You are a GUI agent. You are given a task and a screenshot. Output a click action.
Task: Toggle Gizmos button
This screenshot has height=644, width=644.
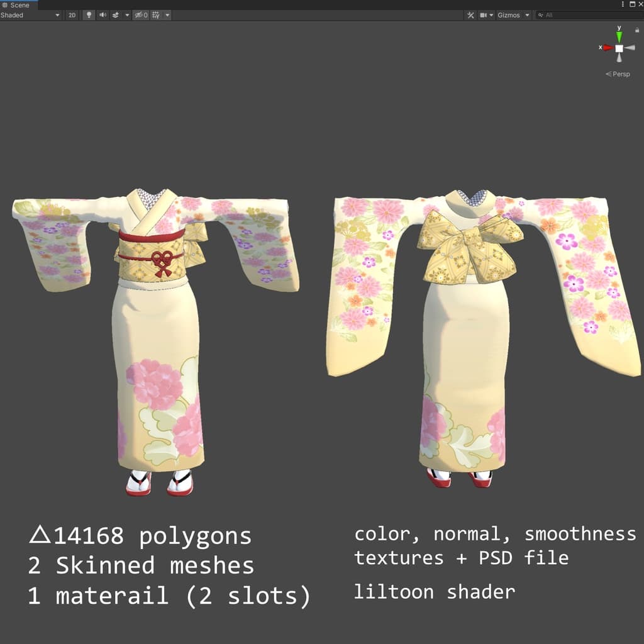[508, 15]
